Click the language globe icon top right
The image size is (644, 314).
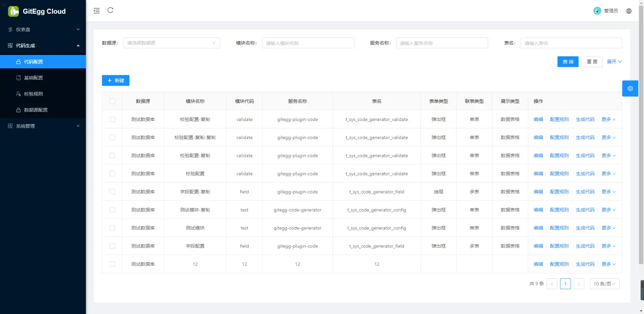click(x=629, y=11)
